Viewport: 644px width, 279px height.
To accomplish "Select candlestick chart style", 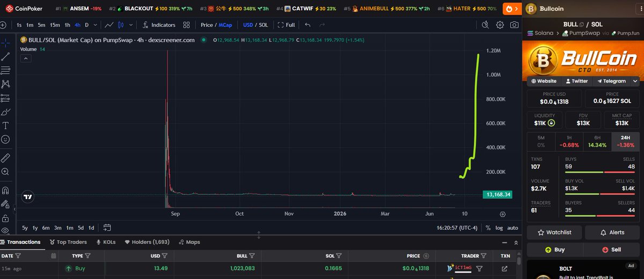I will 120,25.
